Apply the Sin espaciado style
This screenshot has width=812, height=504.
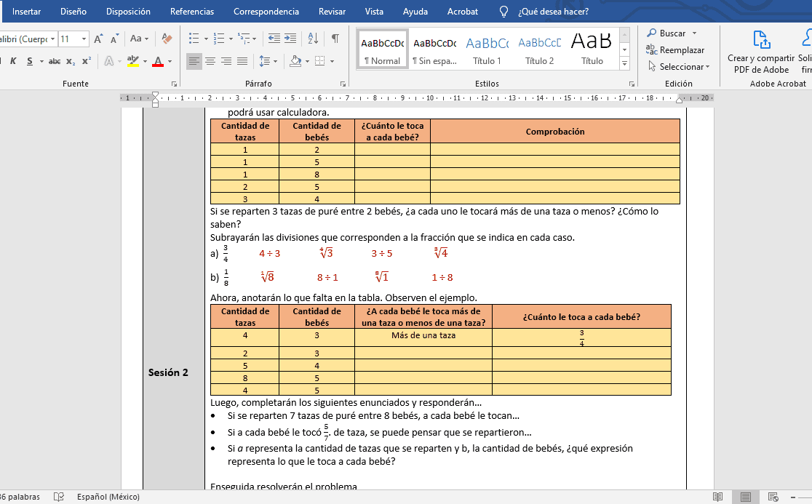click(x=434, y=49)
